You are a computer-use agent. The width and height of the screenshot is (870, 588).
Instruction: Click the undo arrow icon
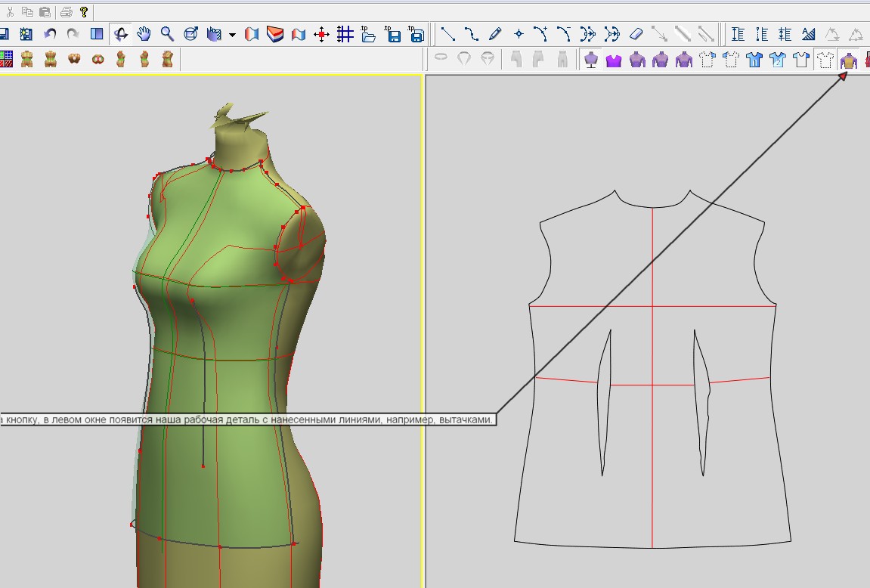[50, 34]
